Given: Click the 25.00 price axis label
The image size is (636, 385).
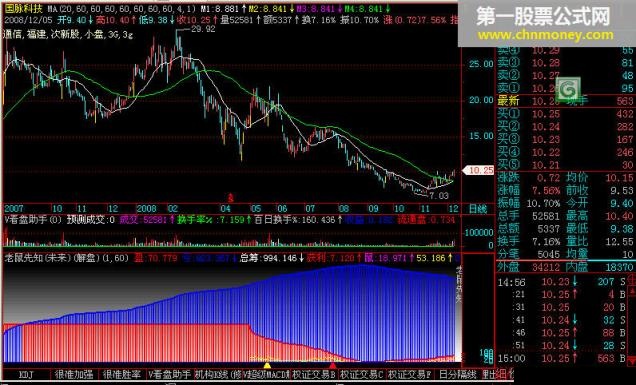Looking at the screenshot, I should pyautogui.click(x=481, y=64).
